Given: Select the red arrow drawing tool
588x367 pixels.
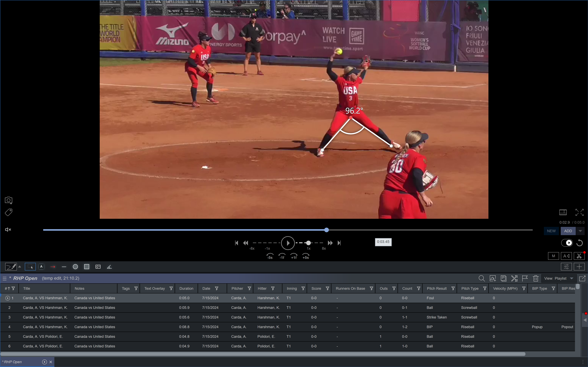Looking at the screenshot, I should point(53,267).
